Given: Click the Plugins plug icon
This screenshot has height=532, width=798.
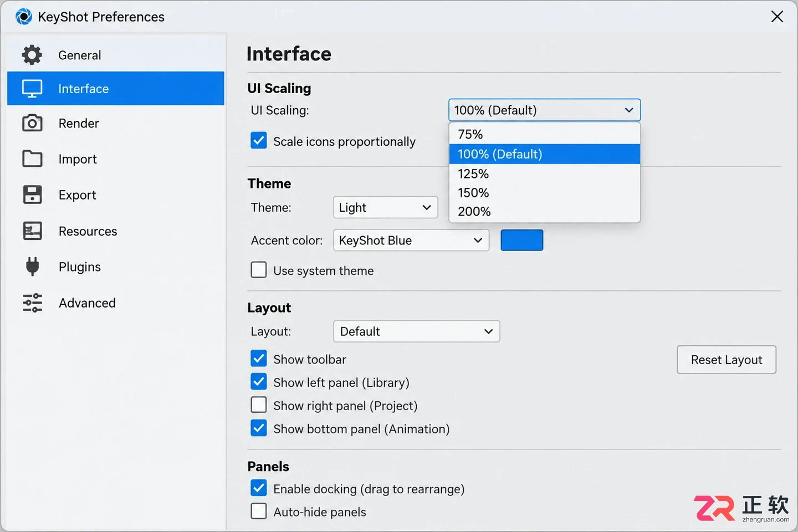Looking at the screenshot, I should [32, 267].
